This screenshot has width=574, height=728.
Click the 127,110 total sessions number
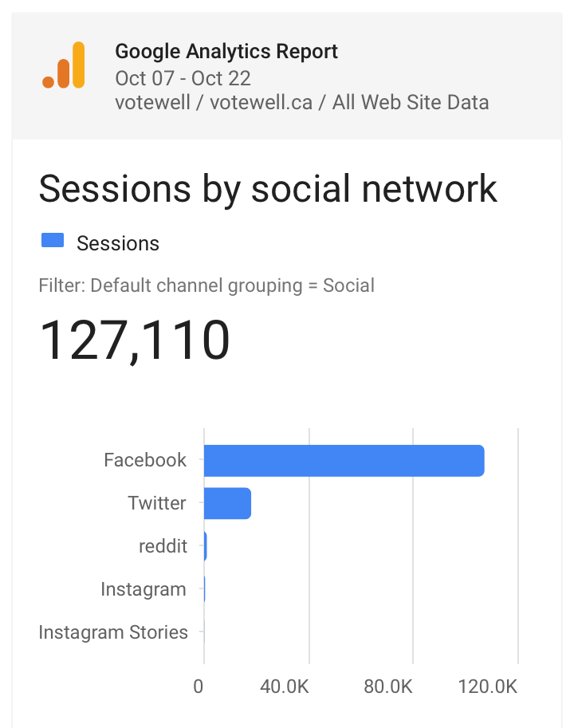[135, 340]
